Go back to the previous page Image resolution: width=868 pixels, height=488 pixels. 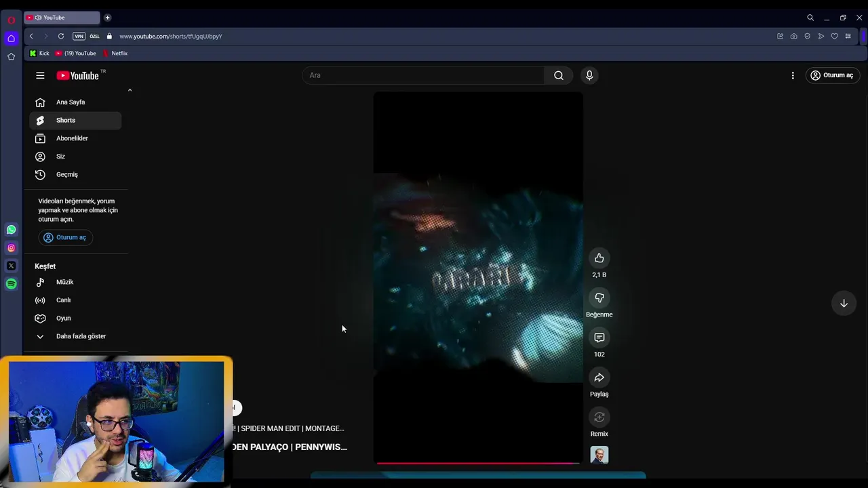(31, 36)
